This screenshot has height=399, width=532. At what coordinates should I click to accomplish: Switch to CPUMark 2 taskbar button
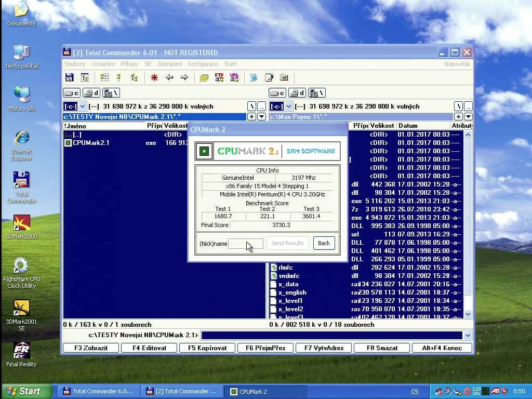coord(265,392)
